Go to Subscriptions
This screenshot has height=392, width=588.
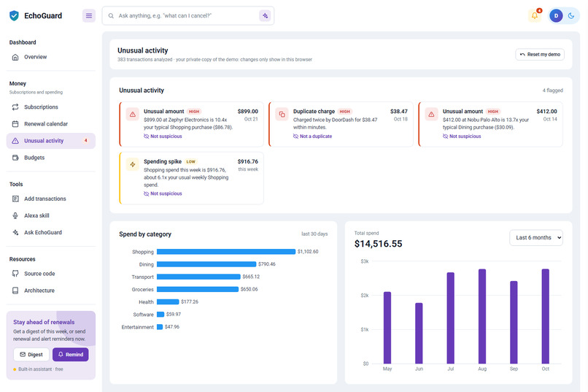tap(51, 107)
